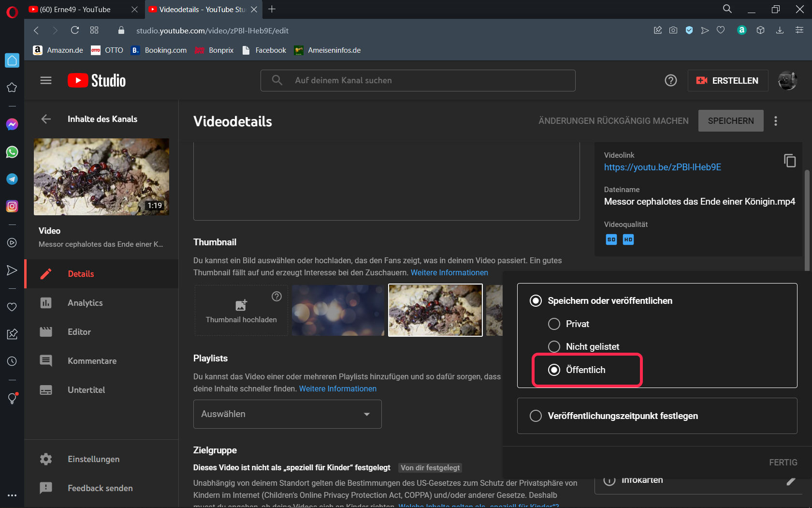Choose Veröffentlichungszeitpunkt festlegen option

(536, 416)
